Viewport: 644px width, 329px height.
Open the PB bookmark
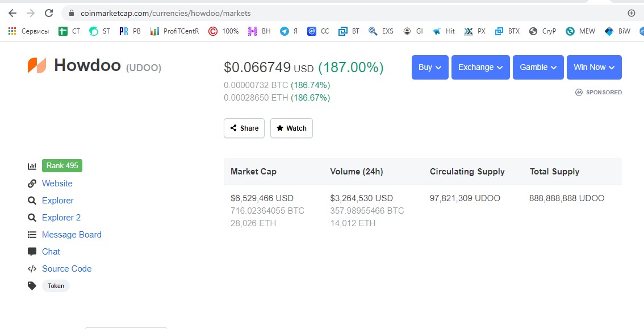coord(130,31)
